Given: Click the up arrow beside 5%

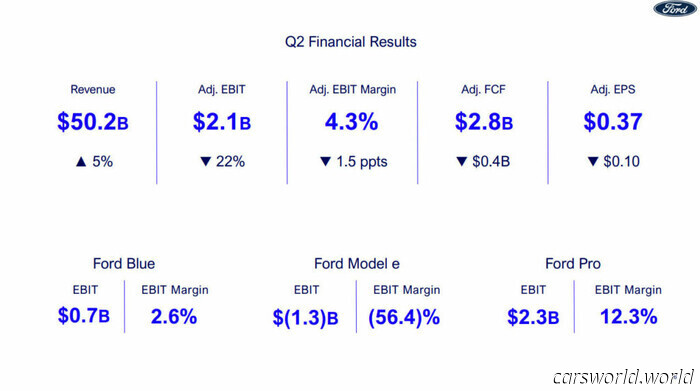Looking at the screenshot, I should (x=81, y=162).
